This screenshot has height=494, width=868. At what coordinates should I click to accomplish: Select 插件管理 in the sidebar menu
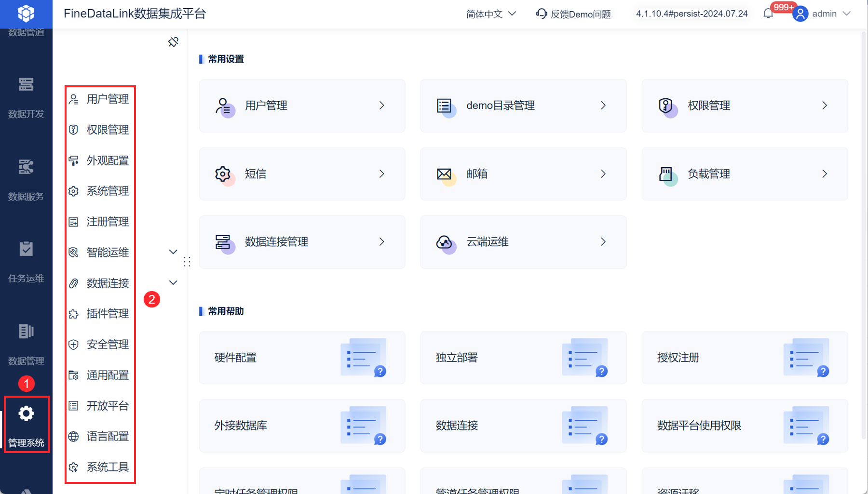point(108,314)
